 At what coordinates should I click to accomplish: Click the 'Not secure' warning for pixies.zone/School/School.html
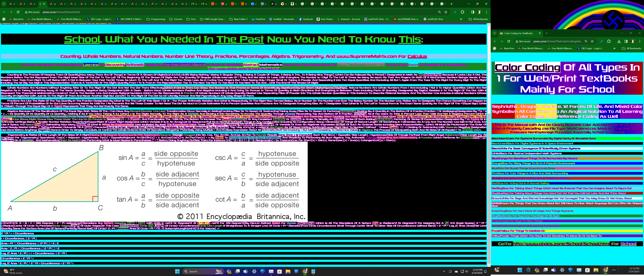pyautogui.click(x=32, y=12)
